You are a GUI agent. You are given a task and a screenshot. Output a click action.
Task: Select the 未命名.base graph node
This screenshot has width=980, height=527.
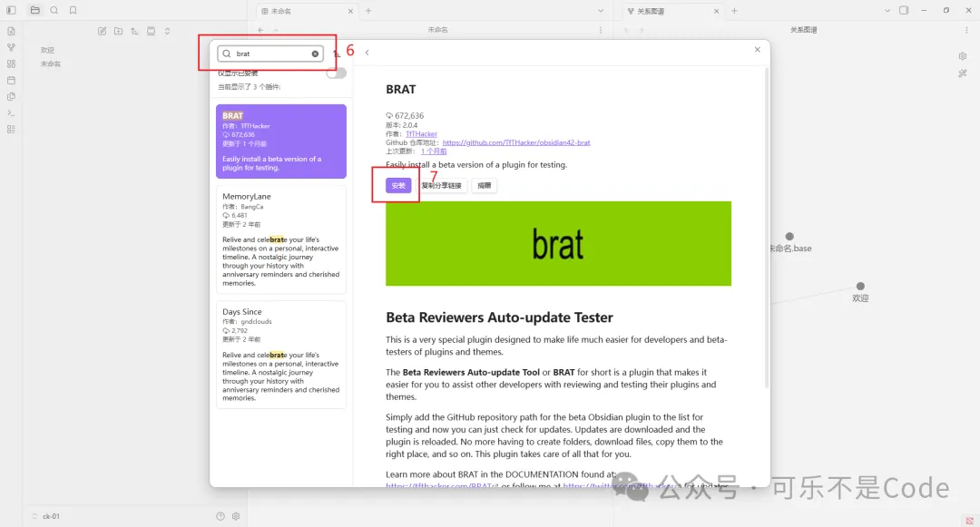click(789, 237)
